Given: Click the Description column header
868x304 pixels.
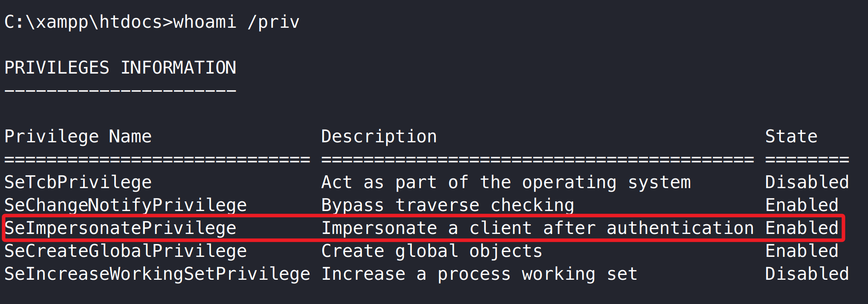Looking at the screenshot, I should (x=379, y=137).
